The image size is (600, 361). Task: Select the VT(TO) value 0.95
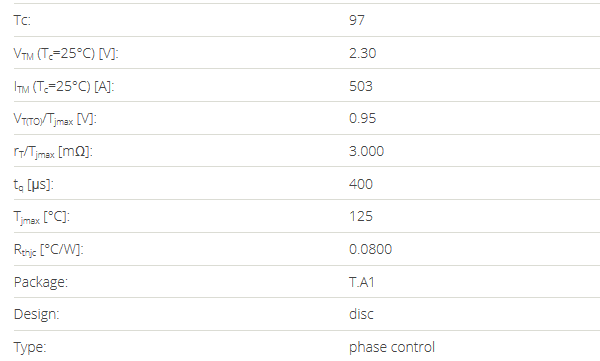(x=362, y=118)
